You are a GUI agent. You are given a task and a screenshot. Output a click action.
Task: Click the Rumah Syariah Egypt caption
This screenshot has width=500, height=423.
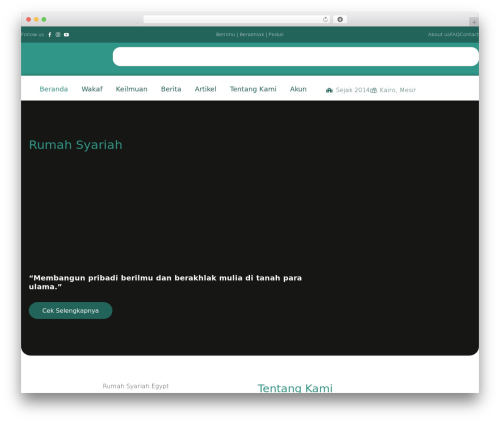[136, 386]
